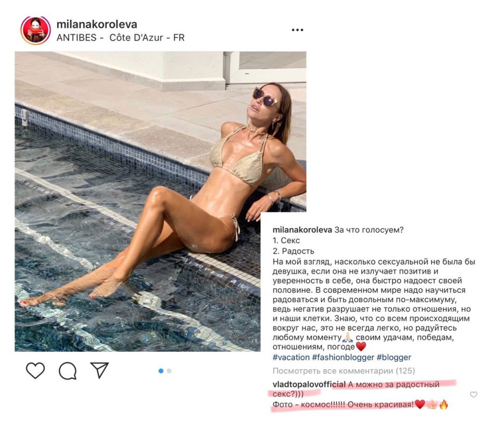This screenshot has height=434, width=504.
Task: Open the #fashionblogger hashtag
Action: click(x=343, y=357)
